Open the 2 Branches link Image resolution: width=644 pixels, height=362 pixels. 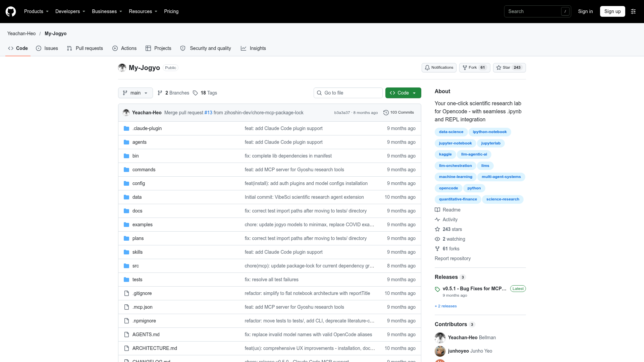[x=173, y=93]
